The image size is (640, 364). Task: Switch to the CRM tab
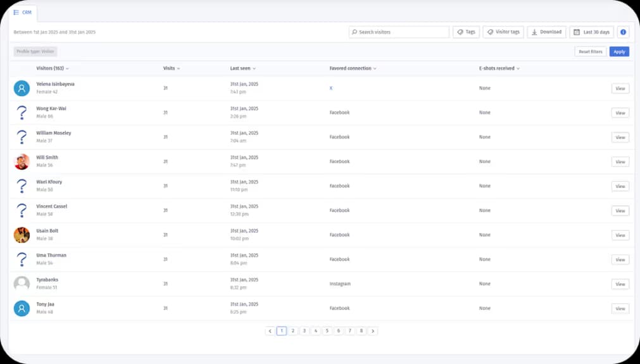point(23,12)
